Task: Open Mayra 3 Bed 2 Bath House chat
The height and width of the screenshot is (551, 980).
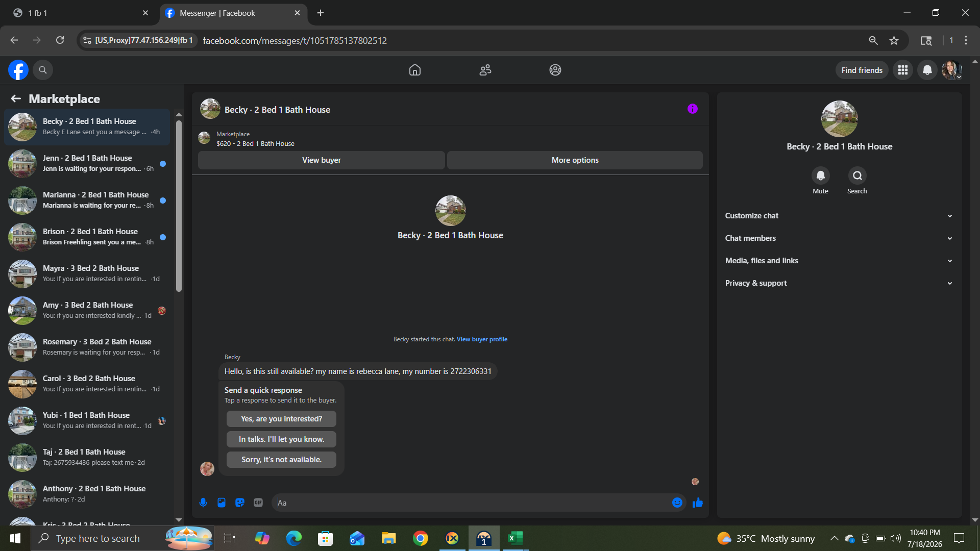Action: (x=87, y=273)
